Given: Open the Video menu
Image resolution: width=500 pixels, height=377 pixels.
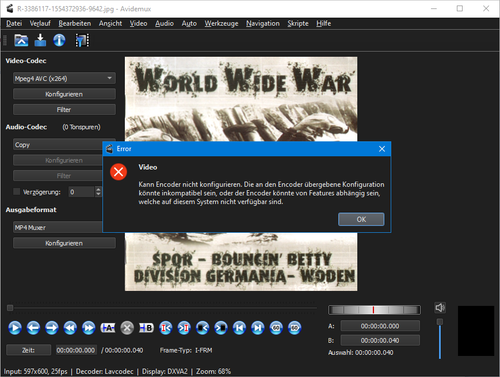Looking at the screenshot, I should pyautogui.click(x=138, y=23).
